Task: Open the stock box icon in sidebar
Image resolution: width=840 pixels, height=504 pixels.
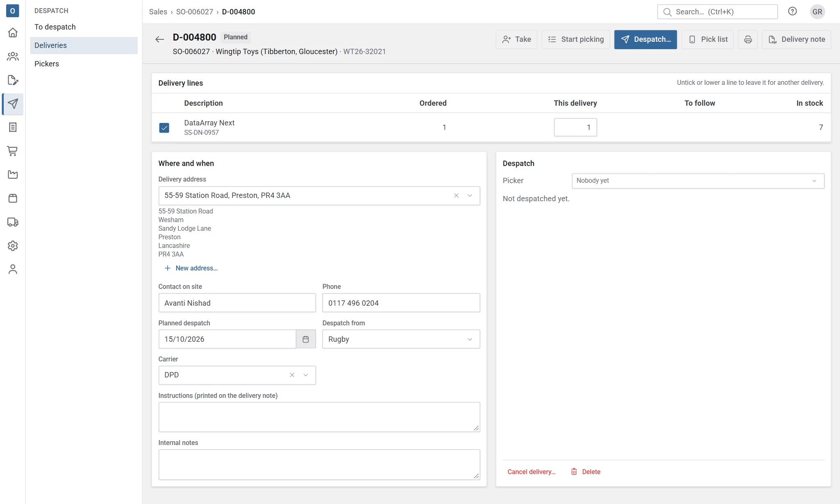Action: tap(13, 199)
